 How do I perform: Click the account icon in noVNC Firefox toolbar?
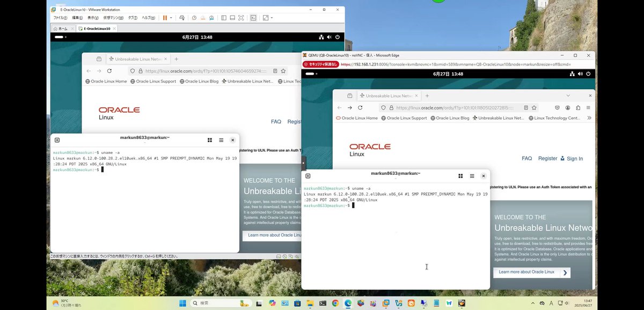568,107
